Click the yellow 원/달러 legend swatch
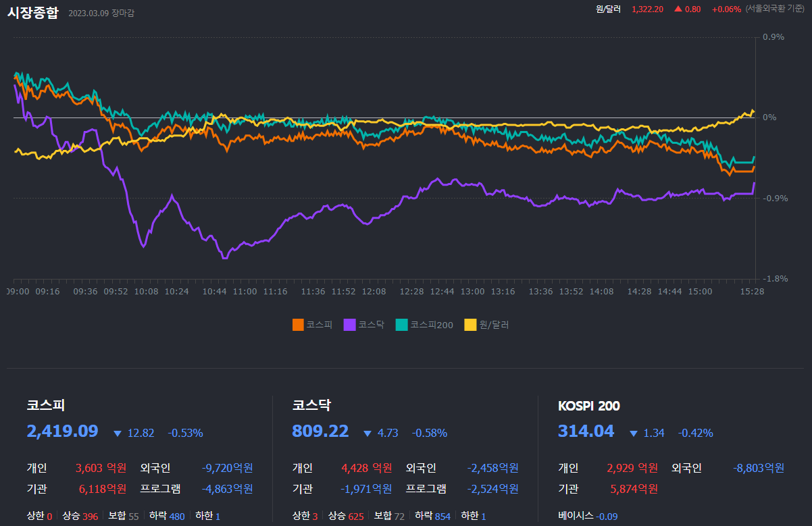812x526 pixels. pyautogui.click(x=471, y=325)
